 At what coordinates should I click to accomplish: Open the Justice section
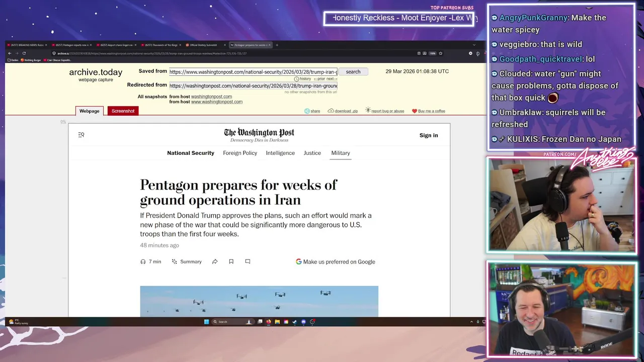pyautogui.click(x=312, y=153)
